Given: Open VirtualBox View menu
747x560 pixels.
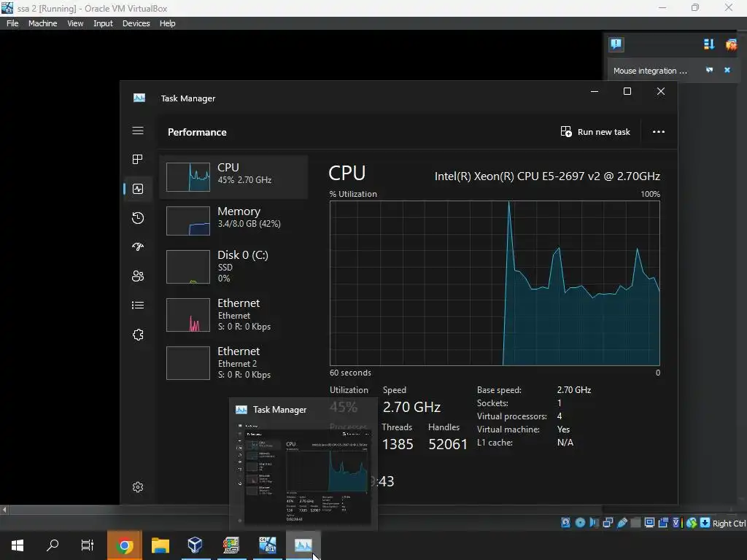Looking at the screenshot, I should click(75, 23).
